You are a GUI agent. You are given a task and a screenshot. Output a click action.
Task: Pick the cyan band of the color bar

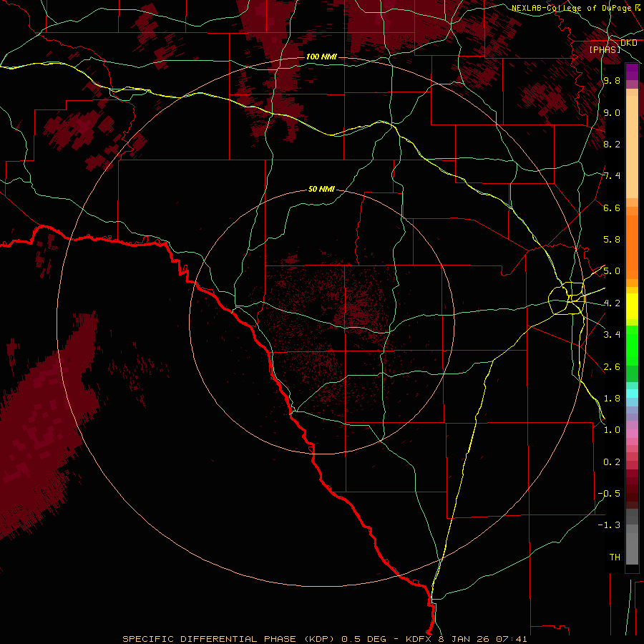[632, 394]
